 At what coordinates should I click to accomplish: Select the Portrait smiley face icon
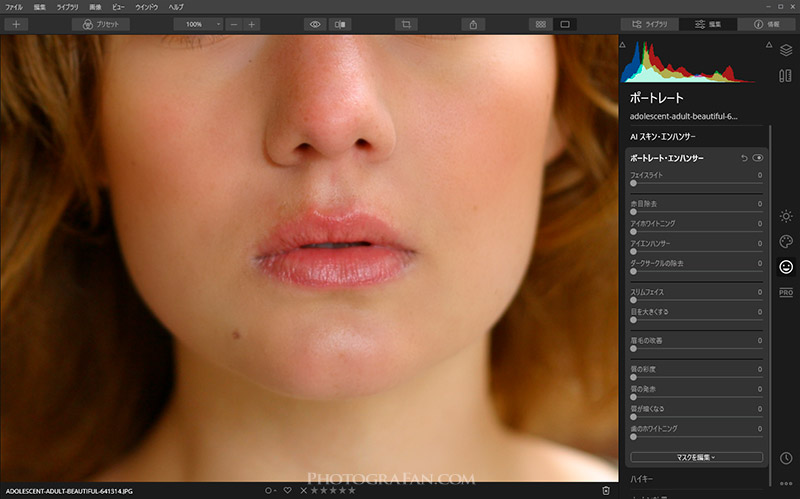click(786, 266)
